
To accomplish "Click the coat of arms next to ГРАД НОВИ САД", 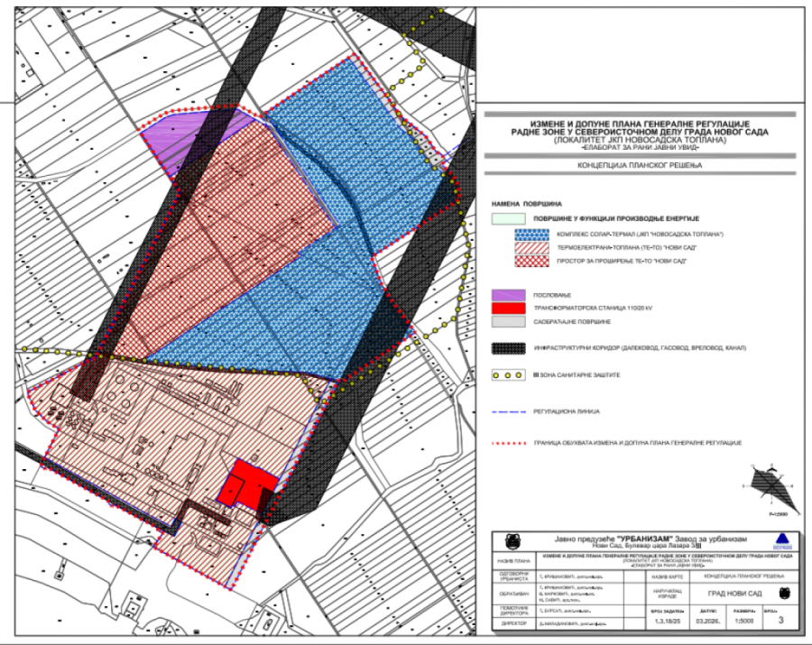I will pos(780,593).
